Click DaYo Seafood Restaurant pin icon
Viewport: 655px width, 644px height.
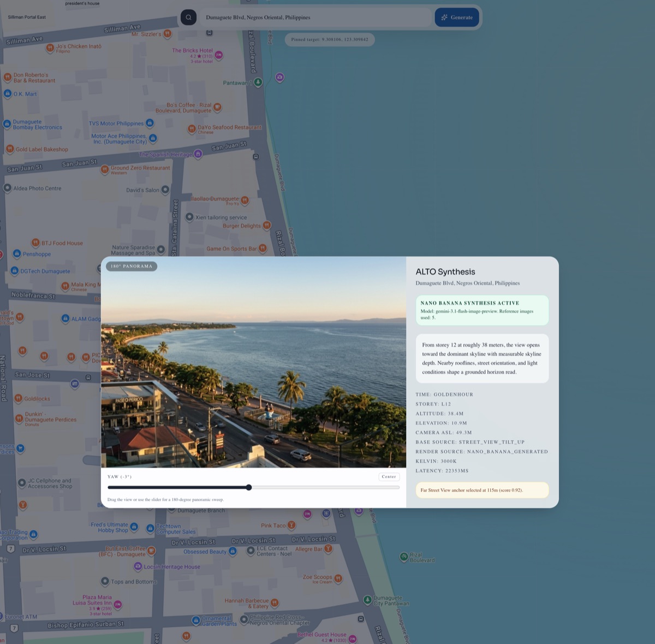[192, 129]
